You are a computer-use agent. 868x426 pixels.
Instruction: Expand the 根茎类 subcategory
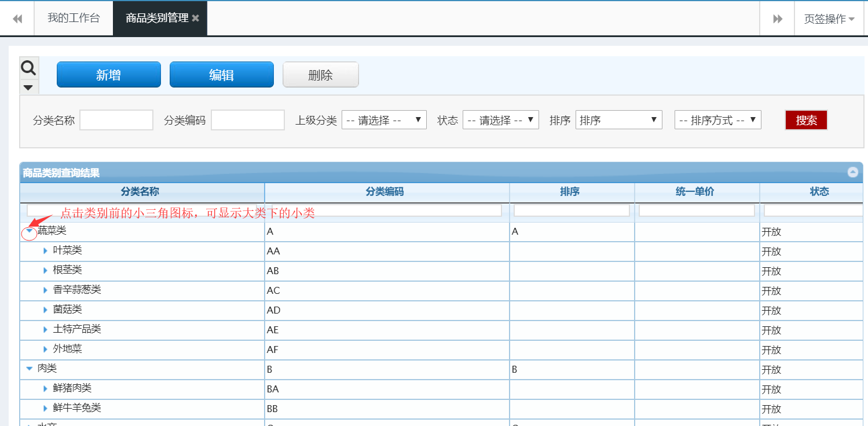tap(46, 271)
